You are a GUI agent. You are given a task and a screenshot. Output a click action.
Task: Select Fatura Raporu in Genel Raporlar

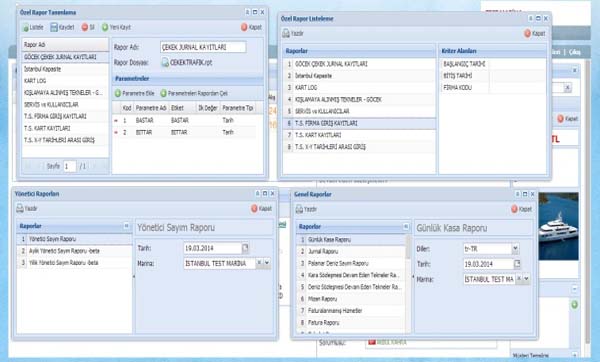[x=351, y=323]
